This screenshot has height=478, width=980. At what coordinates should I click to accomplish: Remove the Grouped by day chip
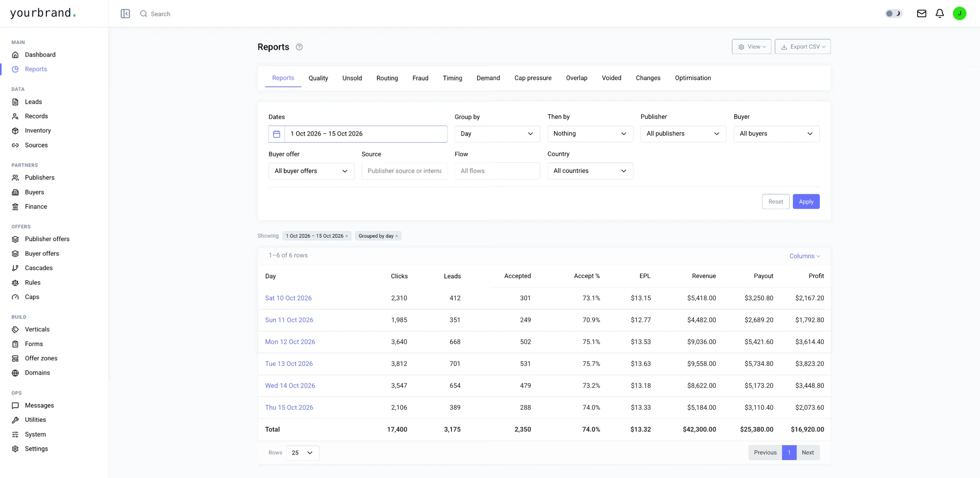(397, 236)
